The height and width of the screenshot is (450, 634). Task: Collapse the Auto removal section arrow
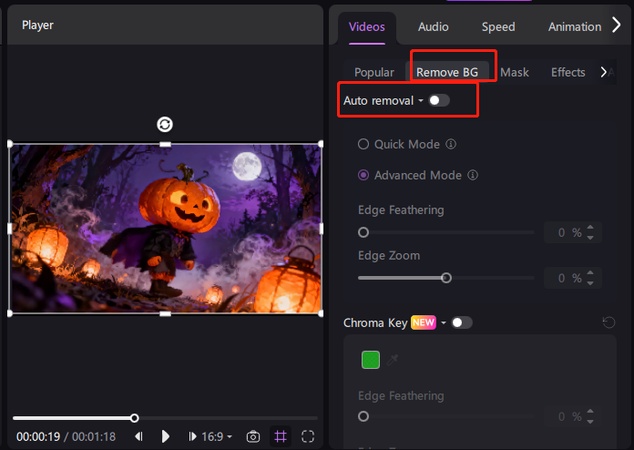(x=421, y=101)
